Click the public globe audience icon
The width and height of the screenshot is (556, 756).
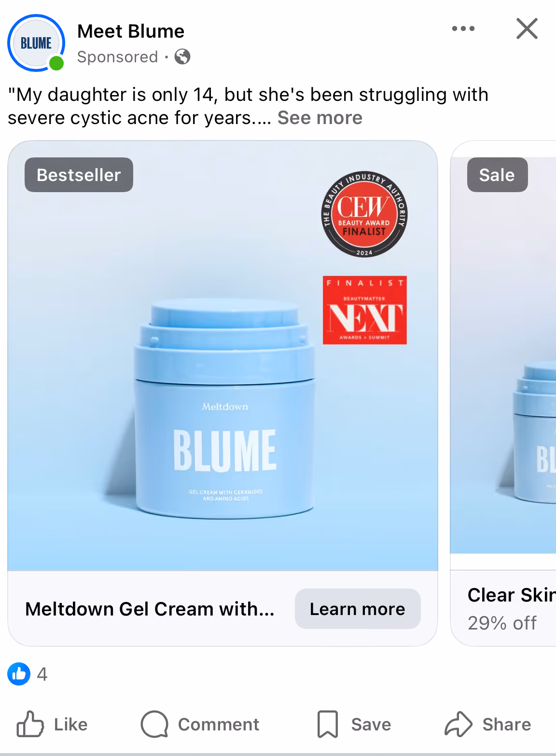182,57
